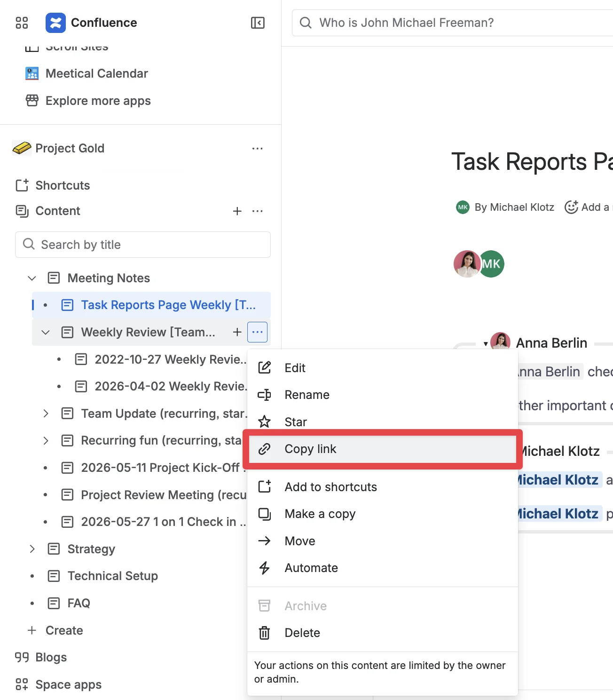
Task: Open Strategy page
Action: 91,549
